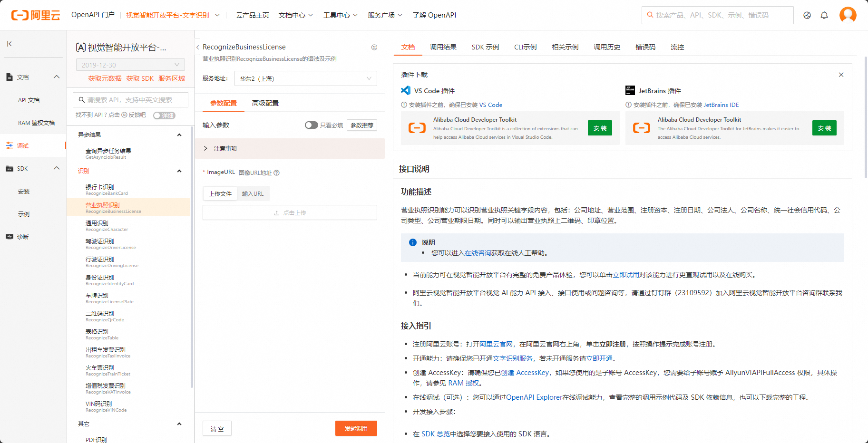Select 上传文件 upload file option
The image size is (868, 443).
[x=220, y=193]
